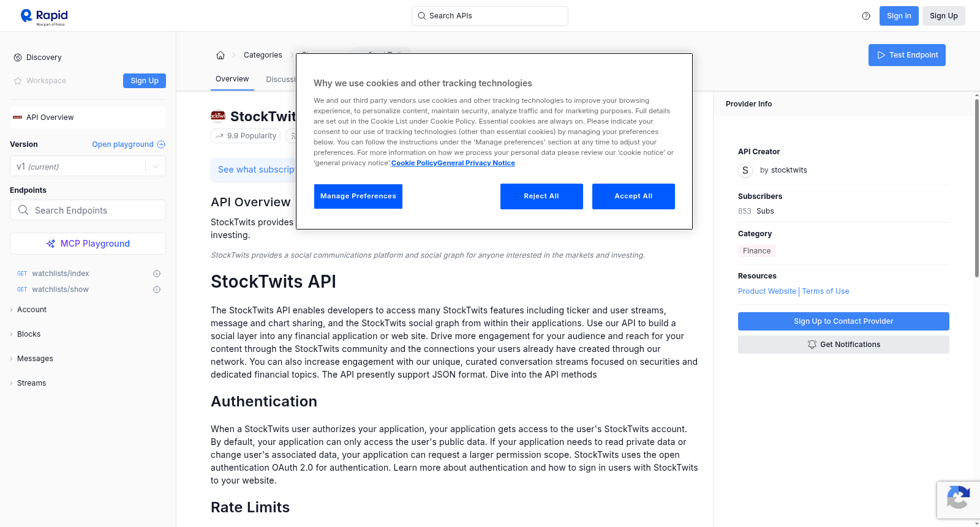Open the Cookie Policy link
This screenshot has height=527, width=980.
pyautogui.click(x=414, y=163)
